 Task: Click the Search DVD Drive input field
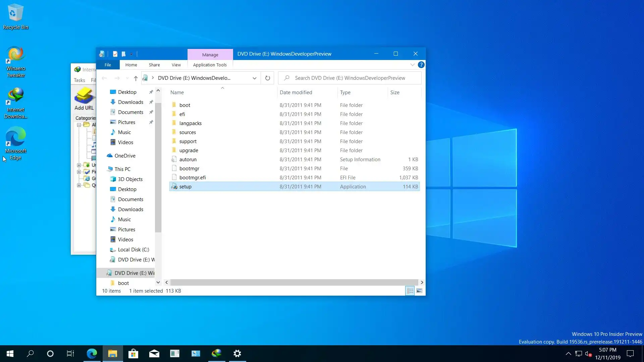[350, 78]
